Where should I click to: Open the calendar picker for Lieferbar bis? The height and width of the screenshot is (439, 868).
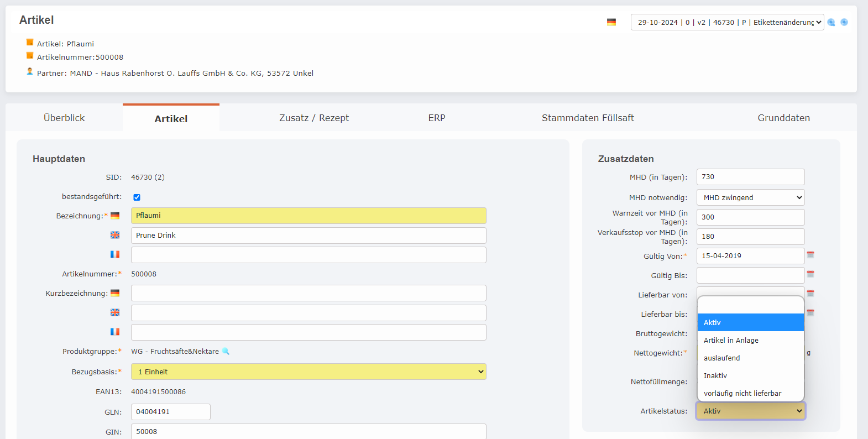click(811, 312)
